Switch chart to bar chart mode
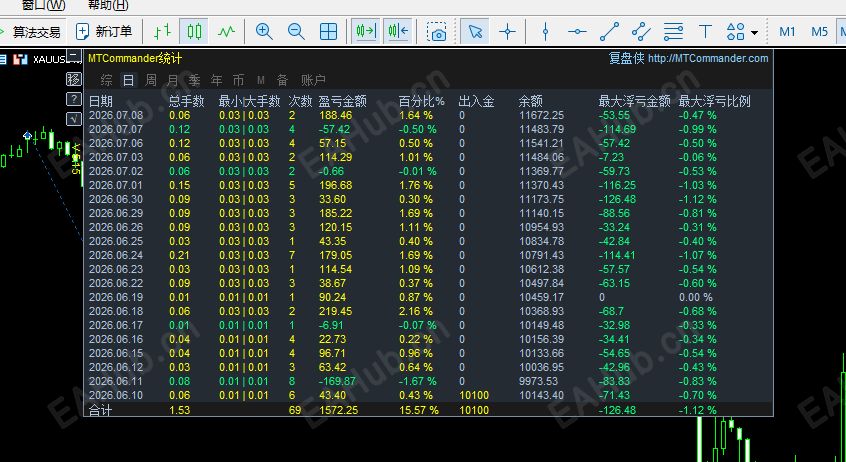Screen dimensions: 846x462 pos(162,32)
